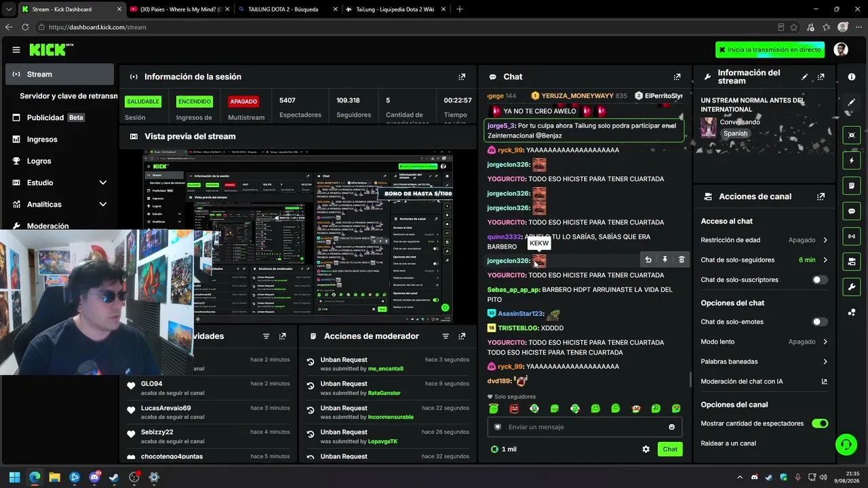Viewport: 868px width, 488px height.
Task: Open Publicidad Beta in the sidebar
Action: (60, 117)
